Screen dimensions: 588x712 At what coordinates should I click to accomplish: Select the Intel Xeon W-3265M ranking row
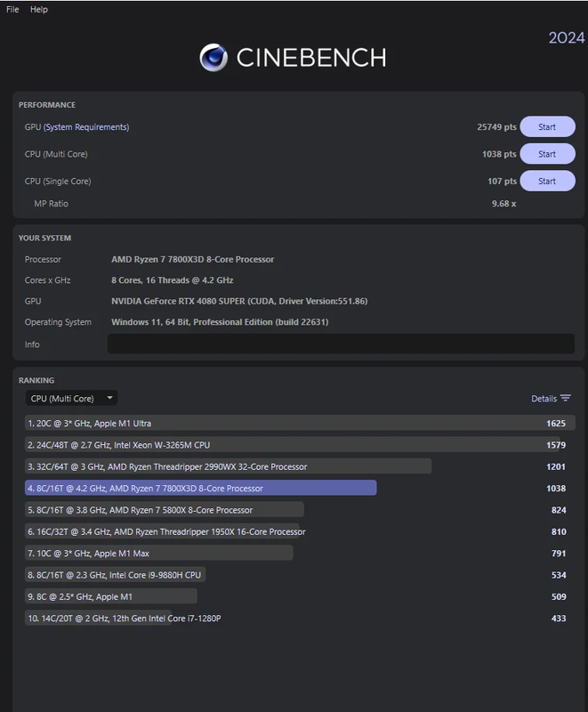pos(300,445)
